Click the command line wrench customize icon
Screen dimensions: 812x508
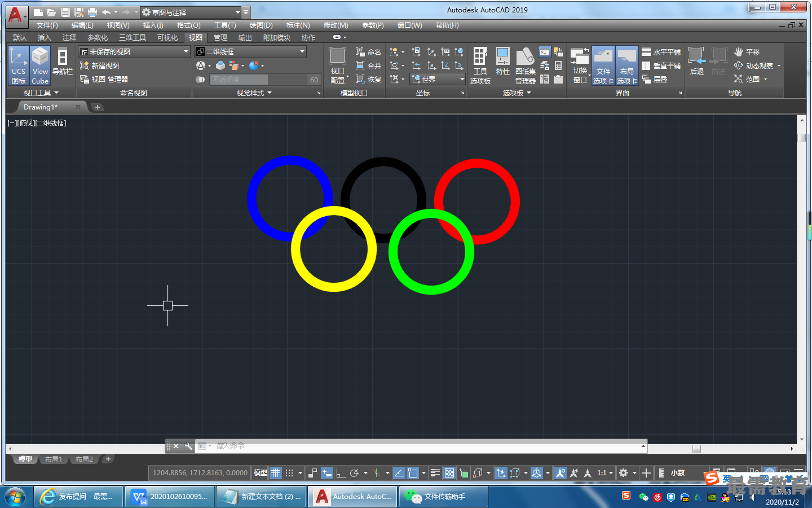pos(188,446)
